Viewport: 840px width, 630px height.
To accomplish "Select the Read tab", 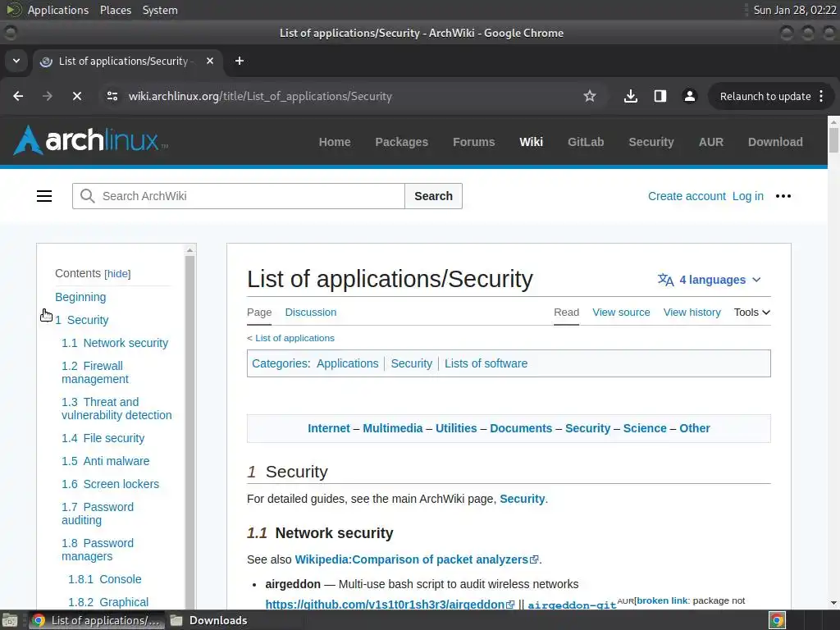I will tap(566, 313).
